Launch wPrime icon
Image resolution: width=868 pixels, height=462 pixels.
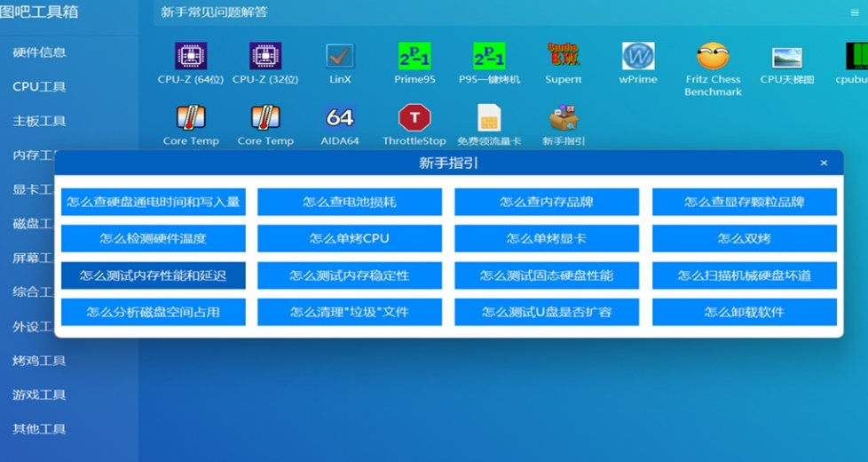tap(638, 56)
